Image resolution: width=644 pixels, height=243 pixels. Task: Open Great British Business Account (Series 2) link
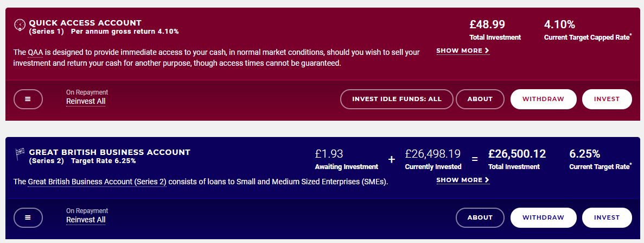click(x=97, y=182)
